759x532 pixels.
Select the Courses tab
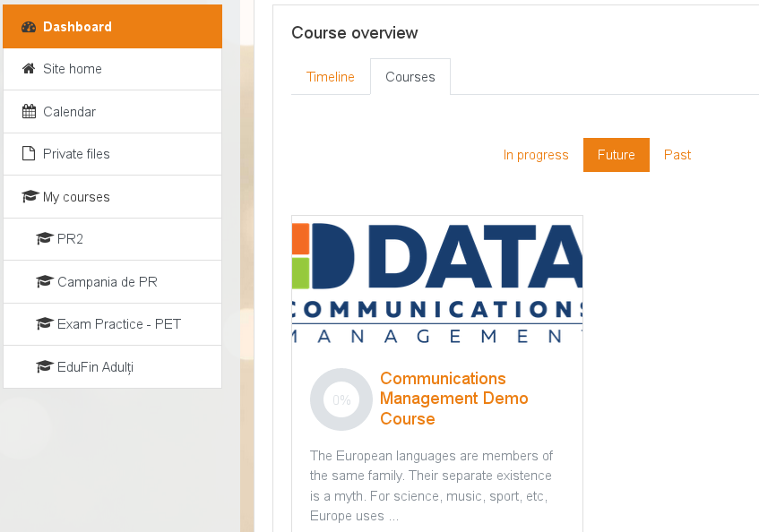tap(410, 77)
